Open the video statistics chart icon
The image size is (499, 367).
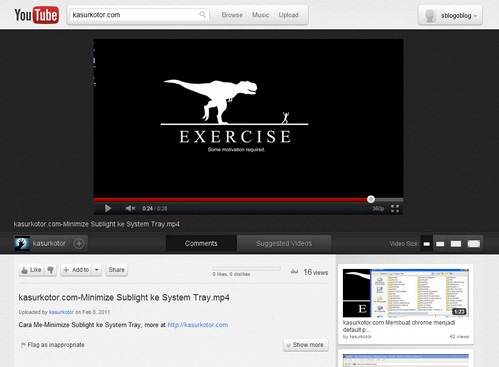coord(294,272)
